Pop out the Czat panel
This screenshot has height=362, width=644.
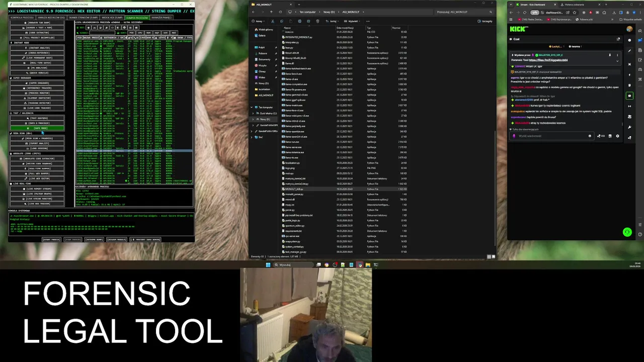618,39
